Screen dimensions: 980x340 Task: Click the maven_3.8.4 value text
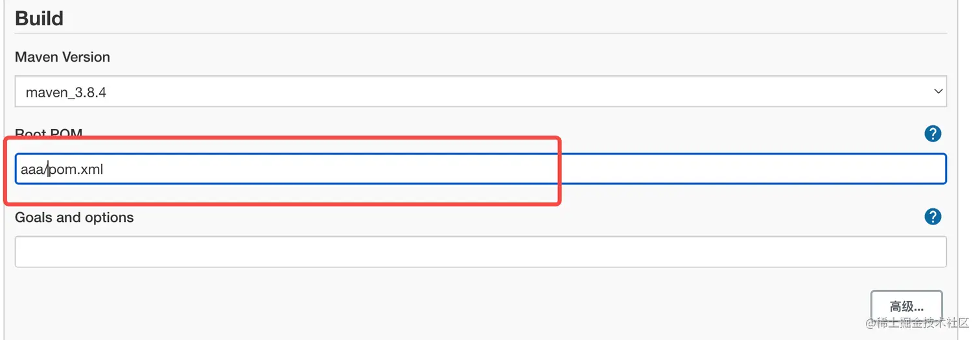[65, 92]
